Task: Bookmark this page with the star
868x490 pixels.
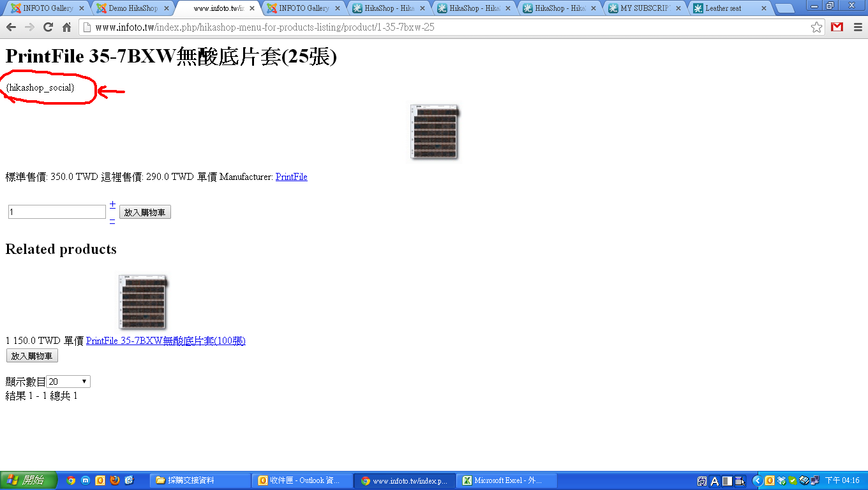Action: click(816, 27)
